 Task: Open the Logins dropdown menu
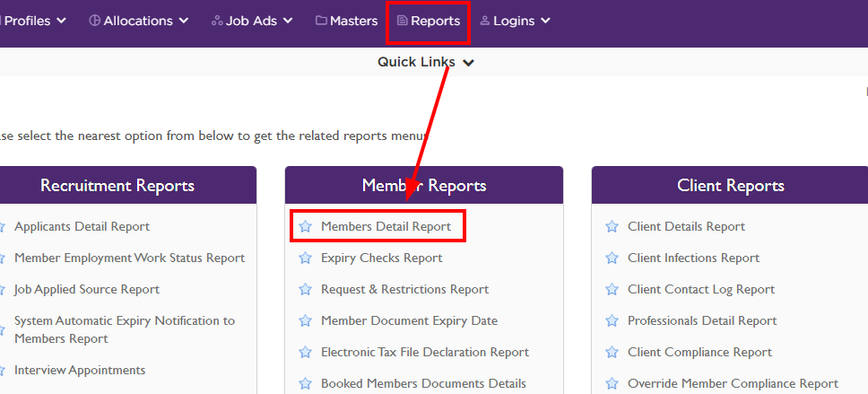coord(516,21)
